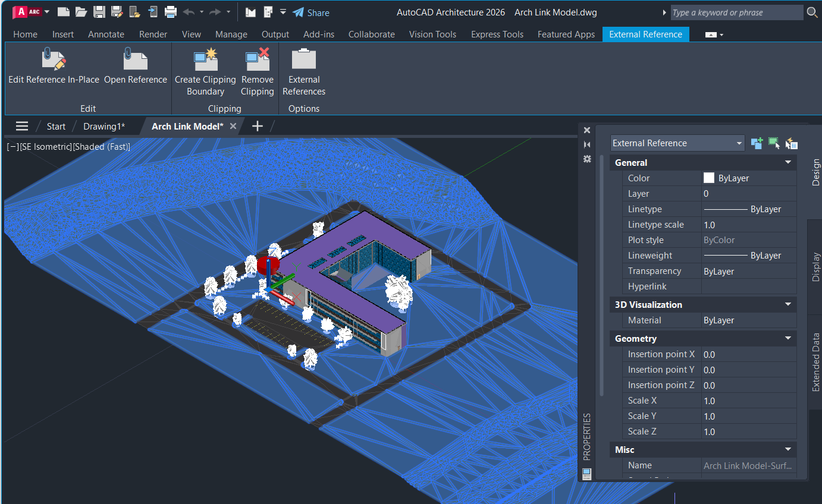
Task: Expand the search box arrow in title bar
Action: tap(664, 12)
